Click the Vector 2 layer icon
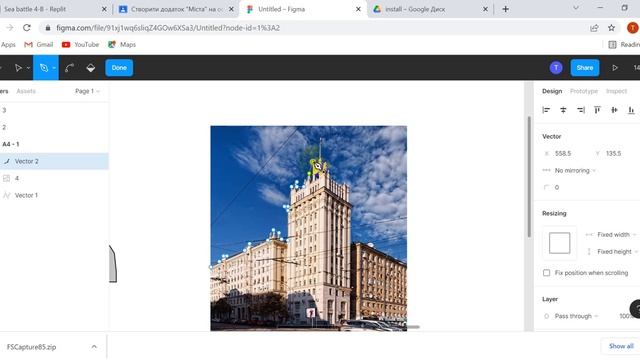The width and height of the screenshot is (640, 360). pyautogui.click(x=7, y=161)
